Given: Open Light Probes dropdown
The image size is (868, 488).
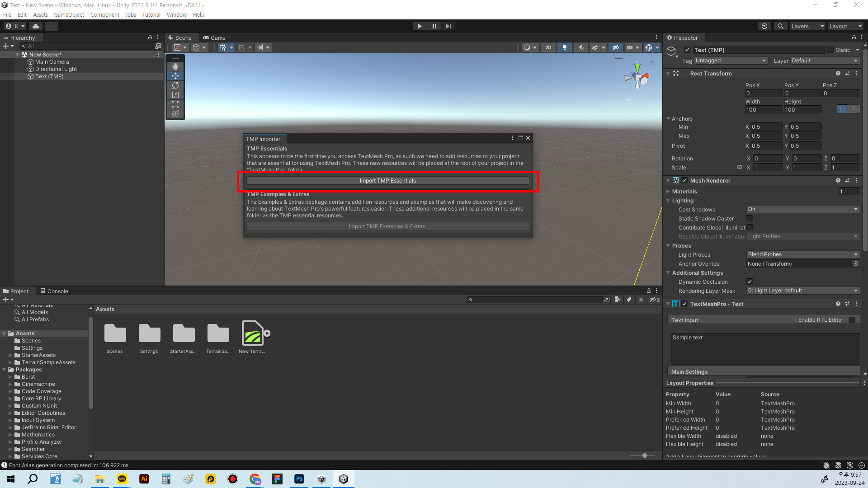Looking at the screenshot, I should 803,254.
